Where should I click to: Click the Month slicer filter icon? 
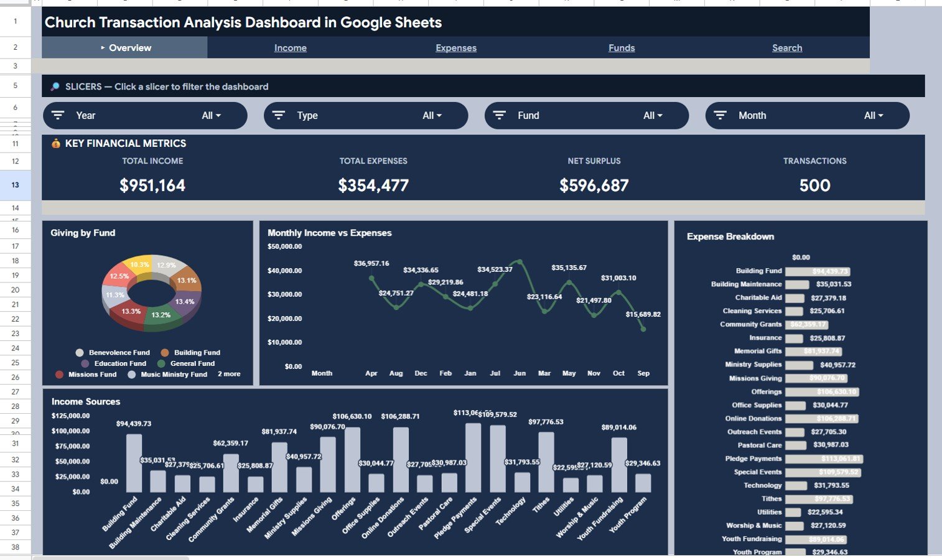point(720,115)
